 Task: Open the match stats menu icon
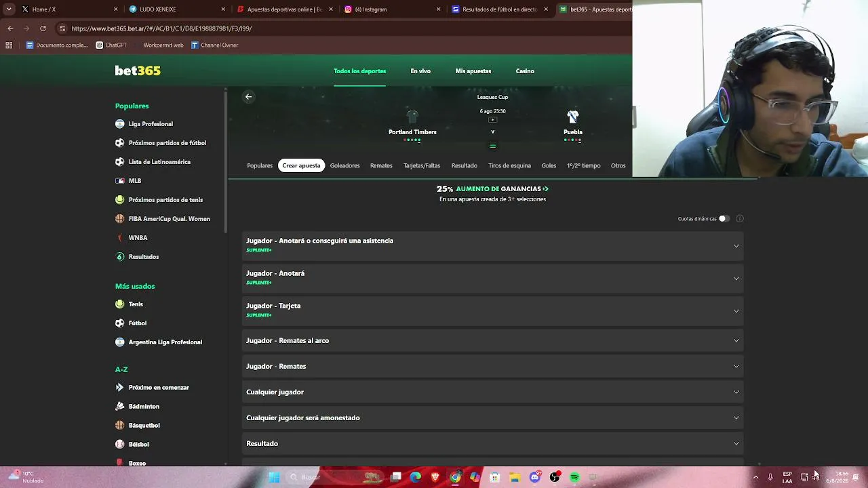[x=492, y=146]
